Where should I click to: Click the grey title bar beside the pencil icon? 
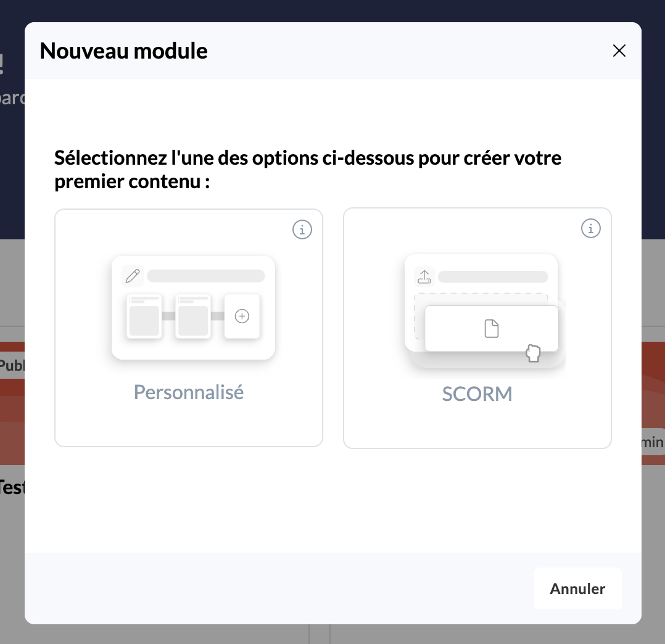click(205, 276)
